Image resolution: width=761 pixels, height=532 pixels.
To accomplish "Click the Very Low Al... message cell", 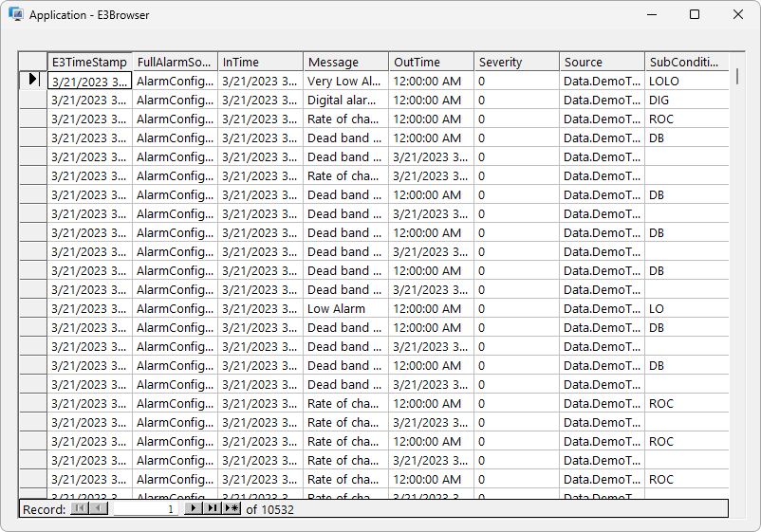I will tap(346, 81).
